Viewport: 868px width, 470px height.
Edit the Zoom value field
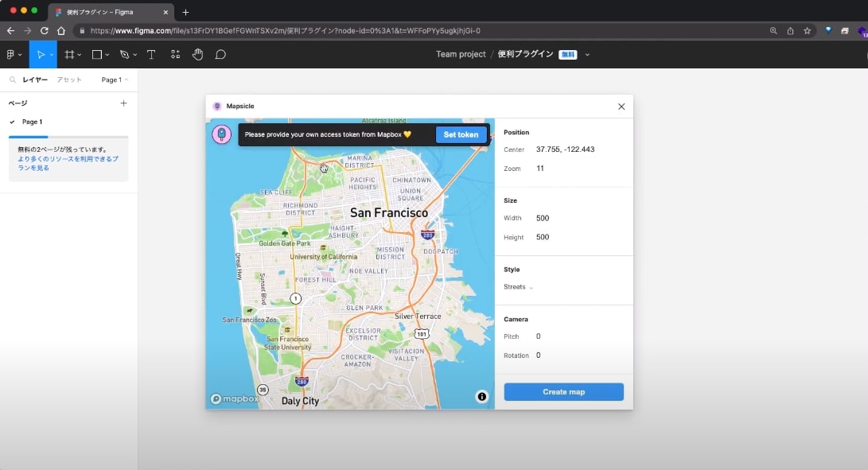coord(540,169)
